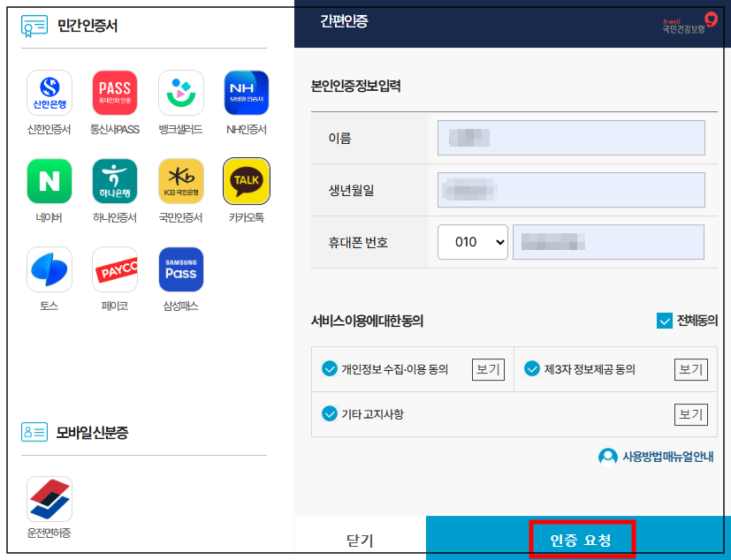Click the 닫기 button
Viewport: 731px width, 560px height.
[360, 540]
